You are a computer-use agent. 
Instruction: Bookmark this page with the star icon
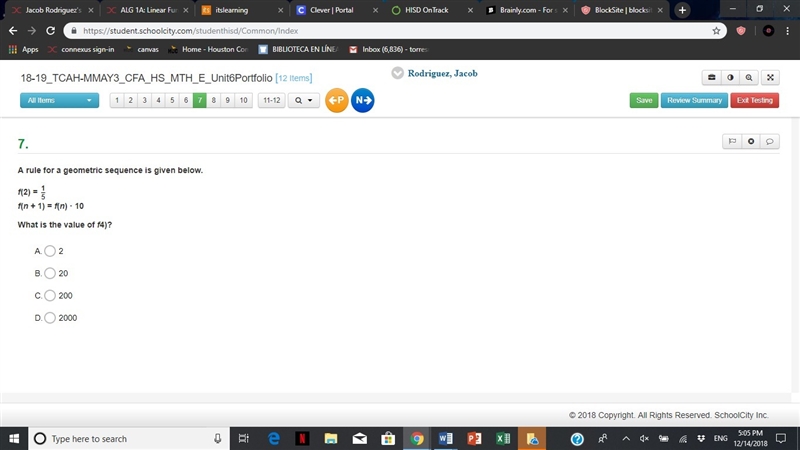[716, 31]
